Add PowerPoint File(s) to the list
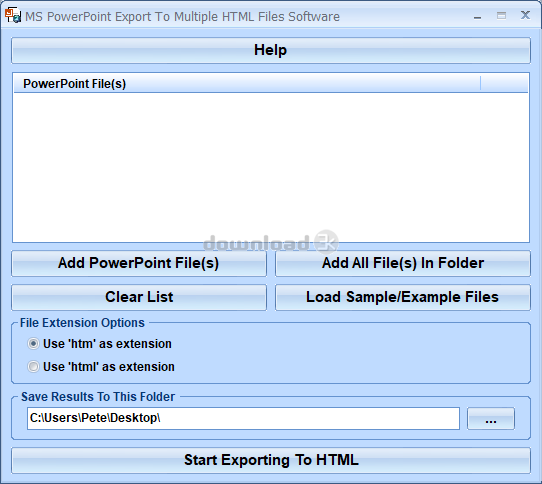542x484 pixels. 139,263
